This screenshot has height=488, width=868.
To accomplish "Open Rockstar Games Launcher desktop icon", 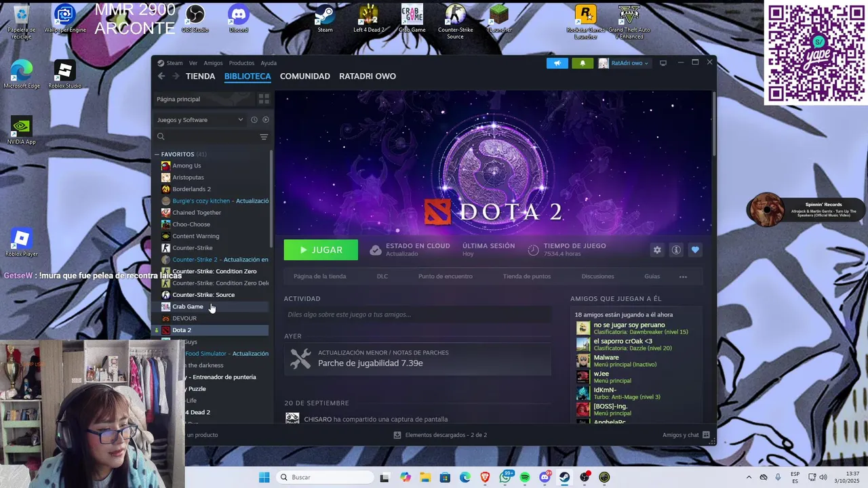I will (x=585, y=22).
